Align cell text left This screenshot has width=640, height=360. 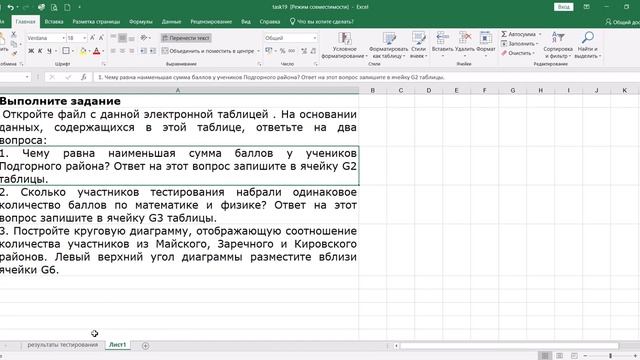(x=113, y=51)
